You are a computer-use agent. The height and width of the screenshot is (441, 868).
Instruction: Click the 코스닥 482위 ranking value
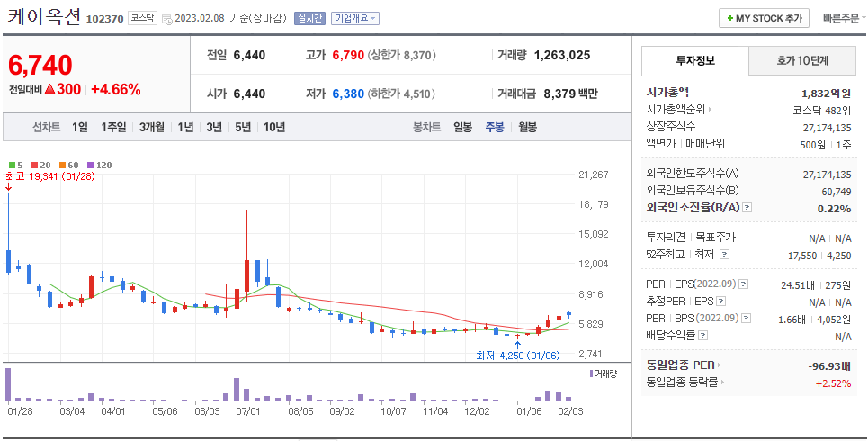point(822,110)
